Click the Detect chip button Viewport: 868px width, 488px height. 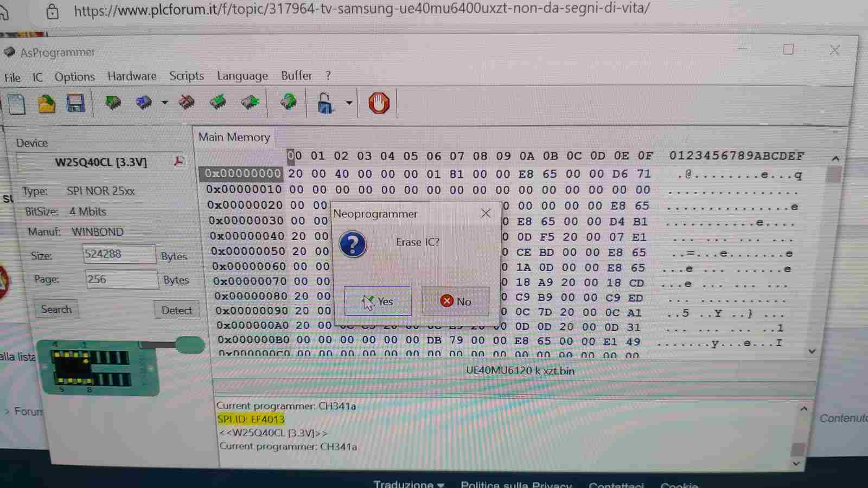coord(177,310)
